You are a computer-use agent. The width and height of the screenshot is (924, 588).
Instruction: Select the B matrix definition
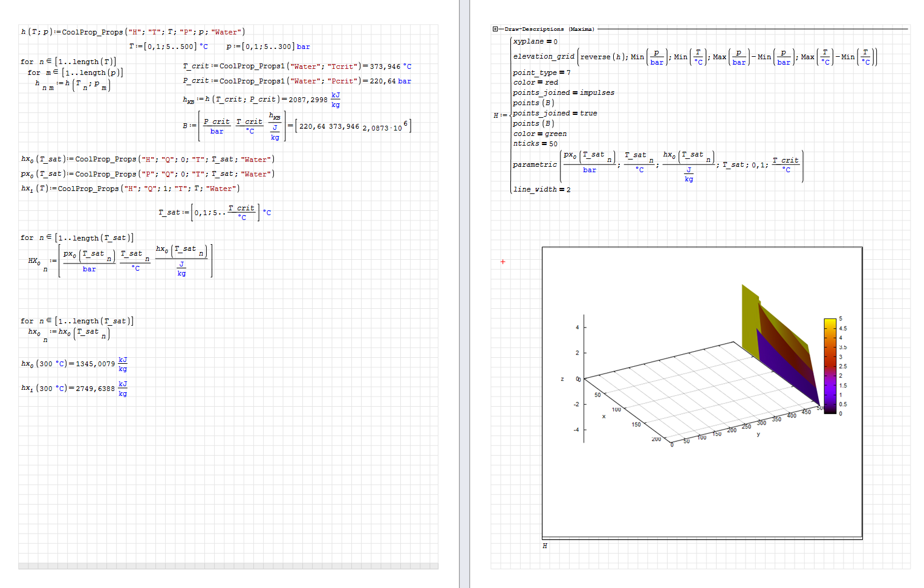point(296,126)
